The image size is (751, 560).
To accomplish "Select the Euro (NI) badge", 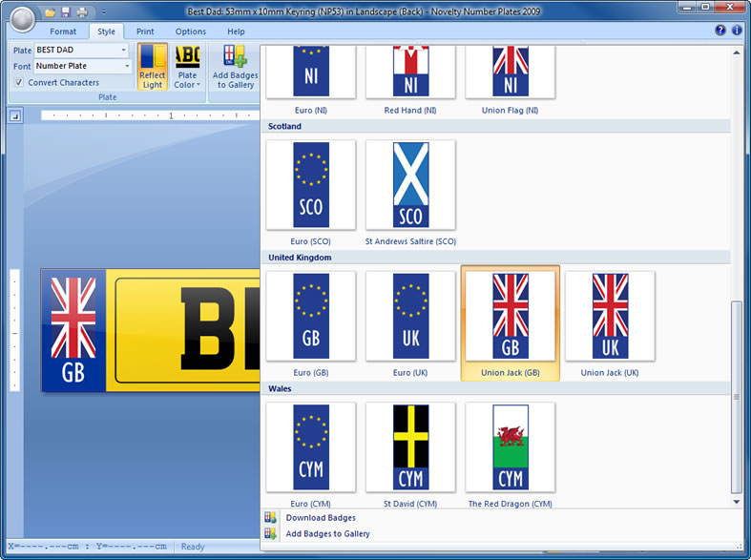I will 311,79.
